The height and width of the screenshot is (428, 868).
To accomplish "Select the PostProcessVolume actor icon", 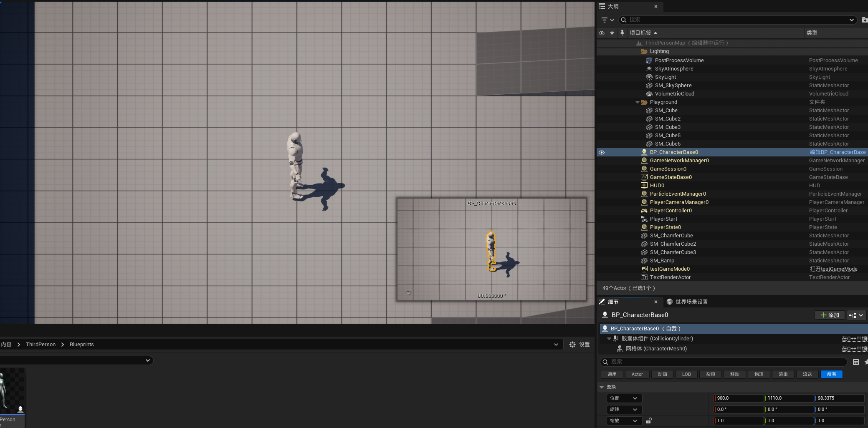I will coord(649,60).
